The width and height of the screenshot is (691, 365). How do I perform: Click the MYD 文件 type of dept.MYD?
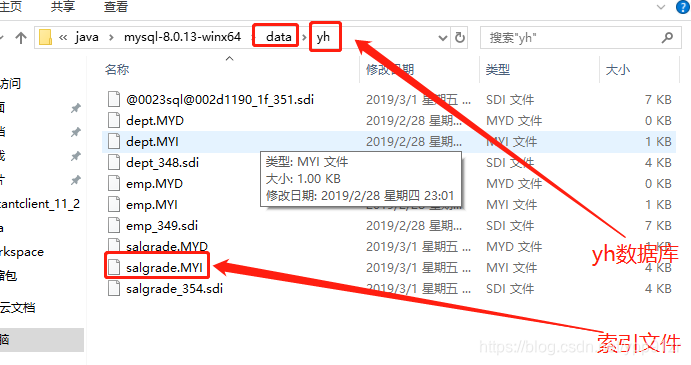click(514, 121)
